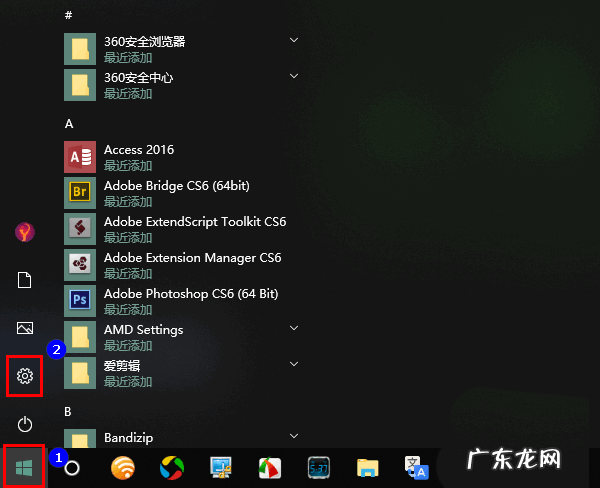Expand the Bandizip folder chevron

tap(294, 436)
